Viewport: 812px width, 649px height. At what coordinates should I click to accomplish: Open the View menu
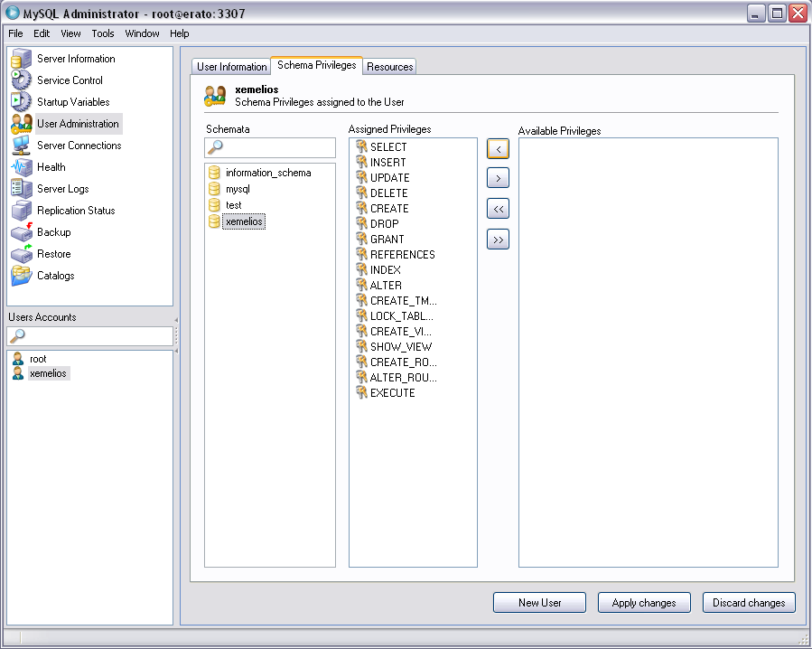(x=70, y=33)
